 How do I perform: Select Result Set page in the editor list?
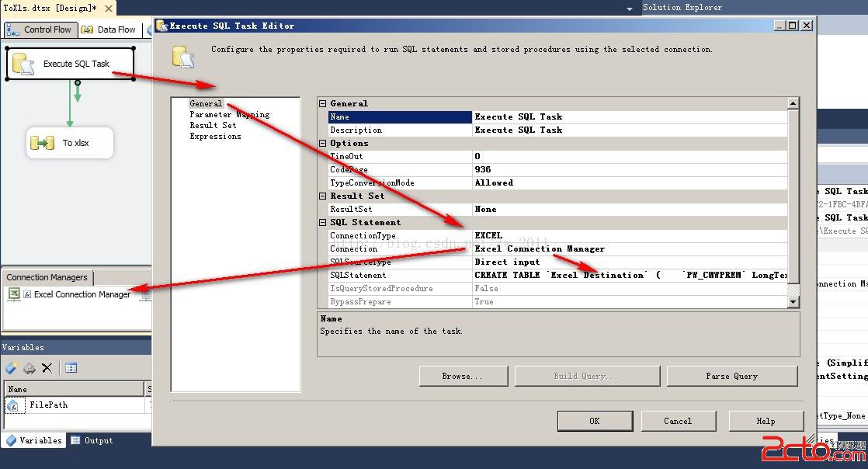point(214,125)
